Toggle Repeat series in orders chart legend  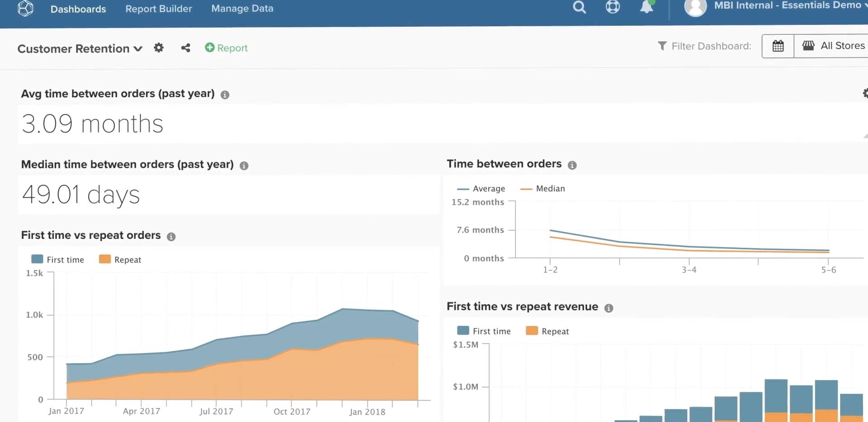click(x=120, y=260)
